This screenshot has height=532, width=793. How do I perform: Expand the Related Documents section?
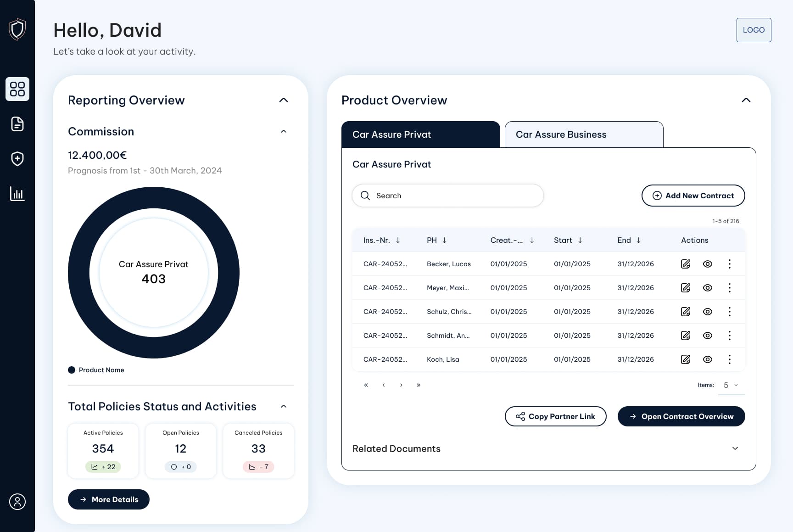[x=735, y=448]
